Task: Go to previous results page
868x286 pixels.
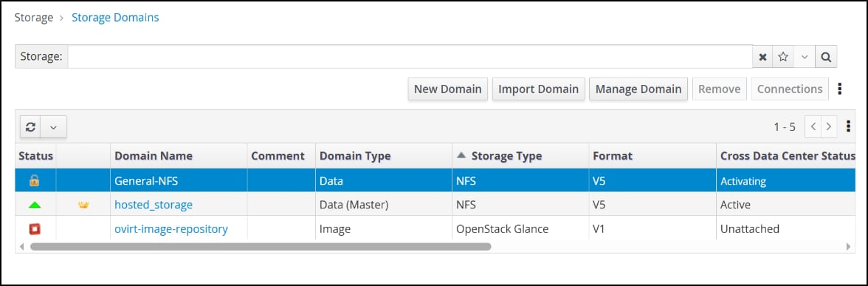Action: pyautogui.click(x=813, y=126)
